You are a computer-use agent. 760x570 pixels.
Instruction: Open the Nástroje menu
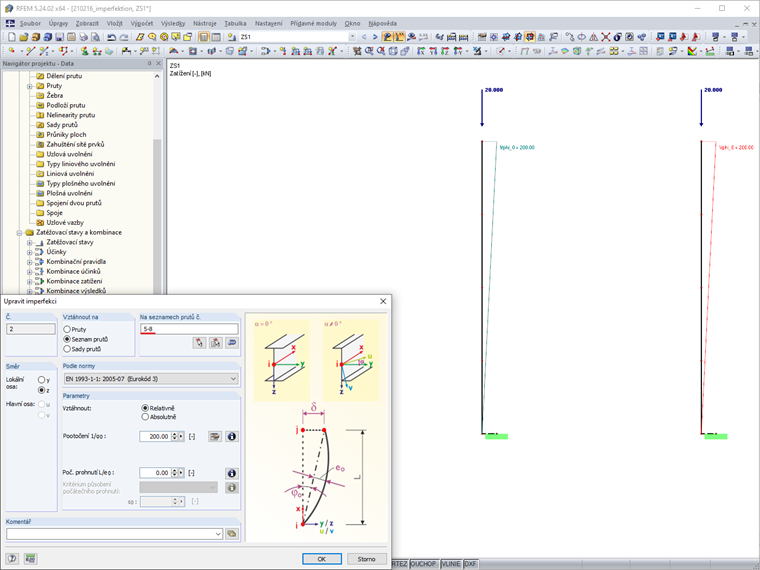(x=205, y=23)
